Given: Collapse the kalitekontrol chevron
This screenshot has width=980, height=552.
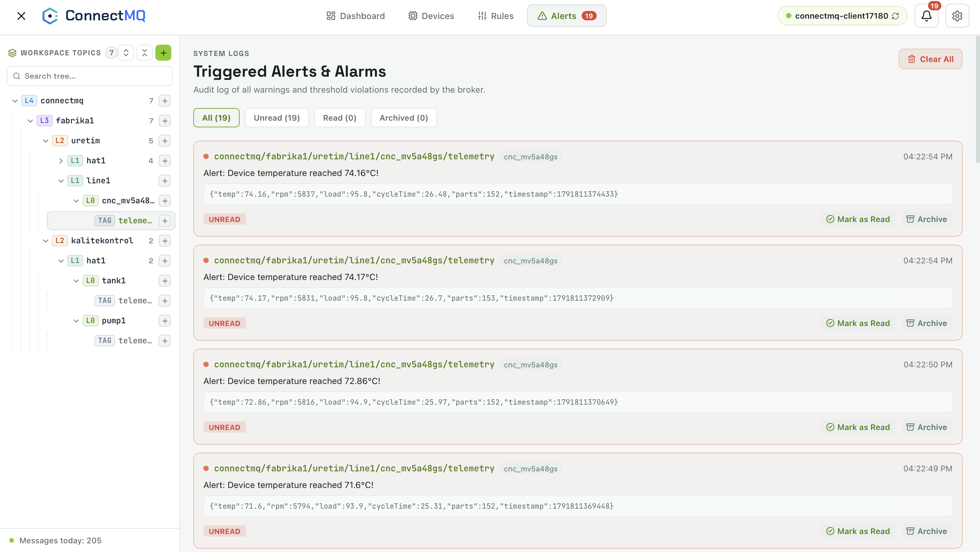Looking at the screenshot, I should [46, 241].
